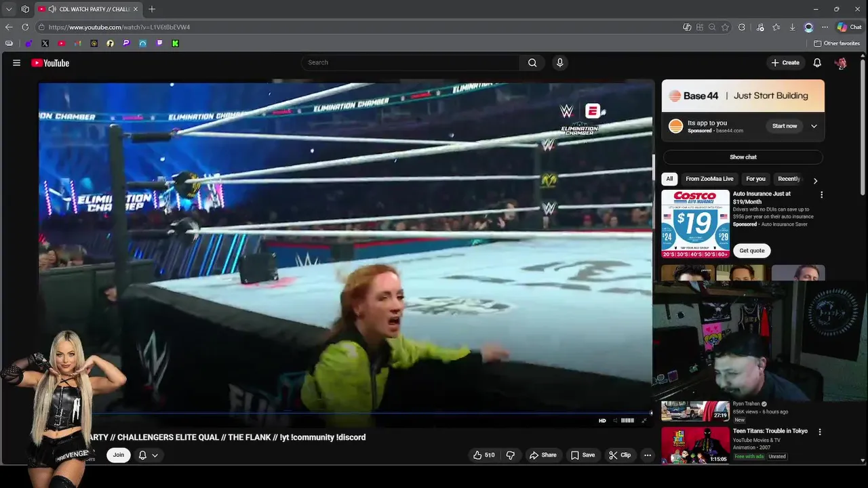Viewport: 868px width, 488px height.
Task: Open more actions ellipsis under video
Action: point(648,455)
